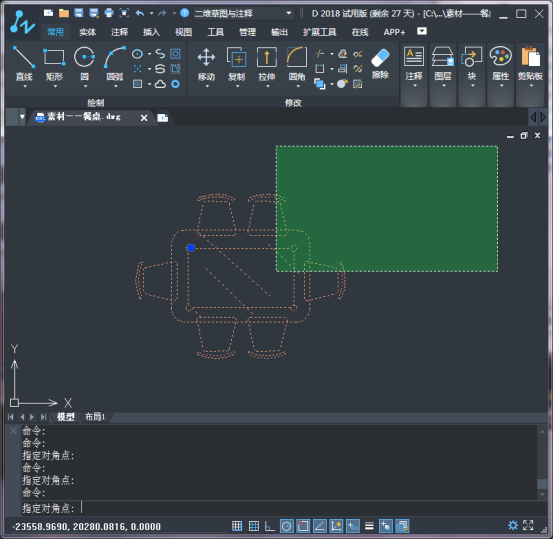This screenshot has width=554, height=540.
Task: Activate the 移动 move tool
Action: point(206,66)
